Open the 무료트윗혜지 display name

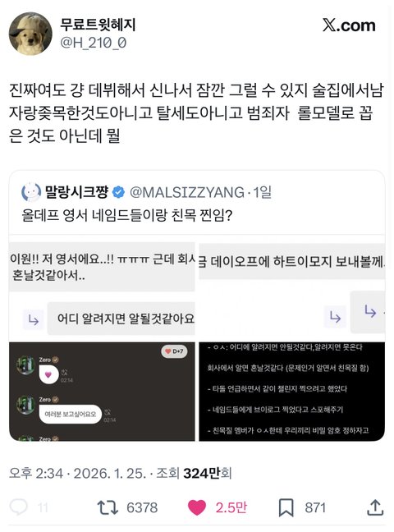tap(98, 25)
